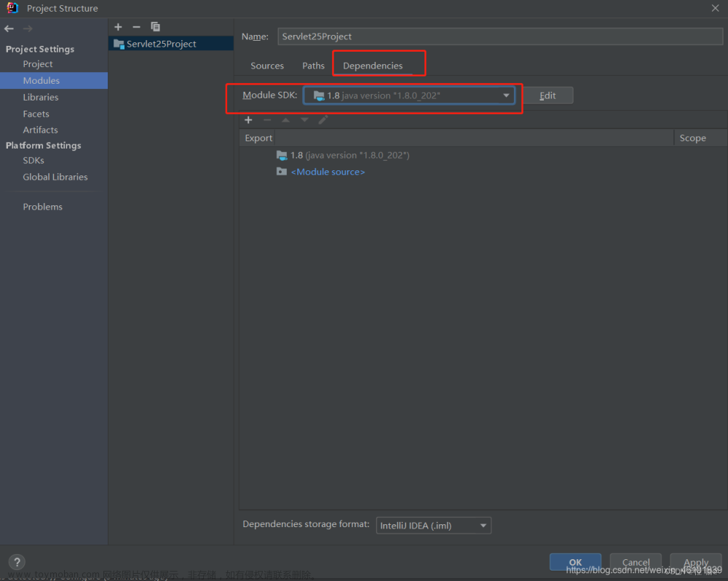Open Libraries settings page
Viewport: 728px width, 581px height.
(41, 97)
